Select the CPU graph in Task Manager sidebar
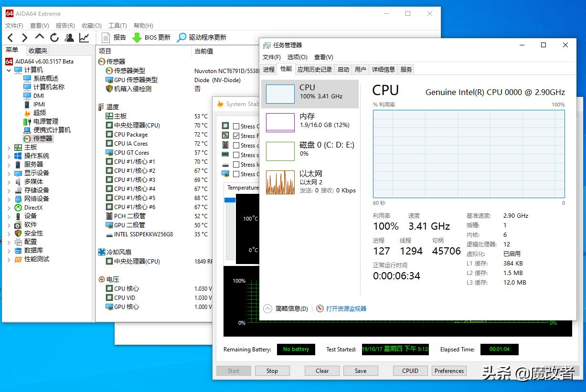This screenshot has height=392, width=586. [x=280, y=94]
